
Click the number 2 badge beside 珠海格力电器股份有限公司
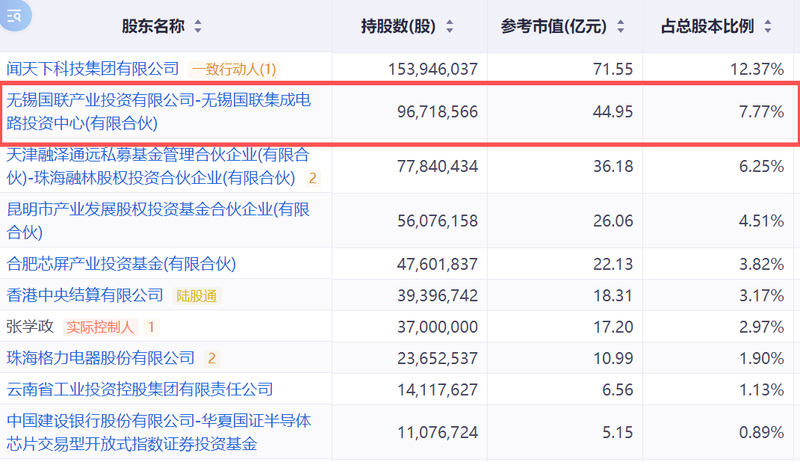(x=212, y=358)
